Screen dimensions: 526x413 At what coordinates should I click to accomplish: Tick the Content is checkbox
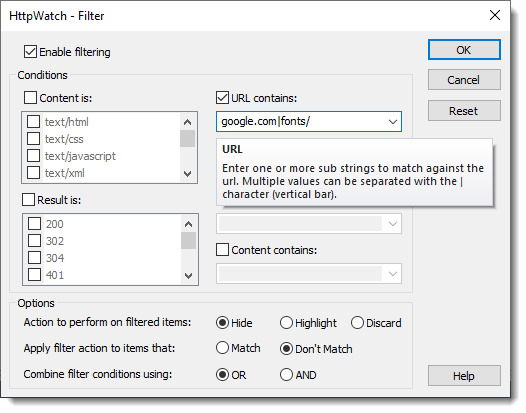(31, 98)
